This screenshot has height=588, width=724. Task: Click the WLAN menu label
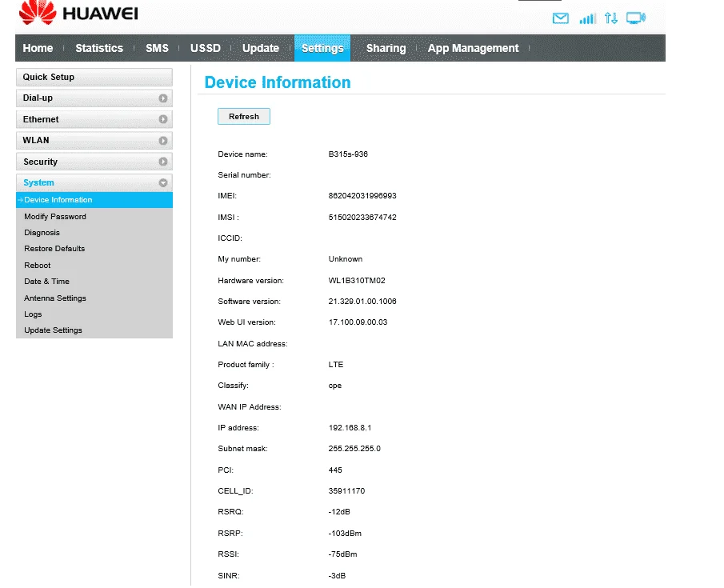point(36,141)
